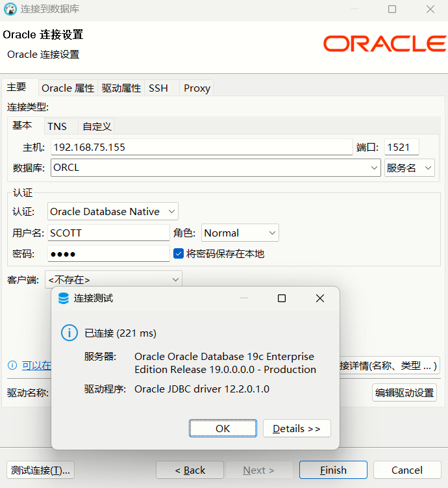Viewport: 448px width, 488px height.
Task: Click the DBeaver icon in the title bar
Action: tap(10, 9)
